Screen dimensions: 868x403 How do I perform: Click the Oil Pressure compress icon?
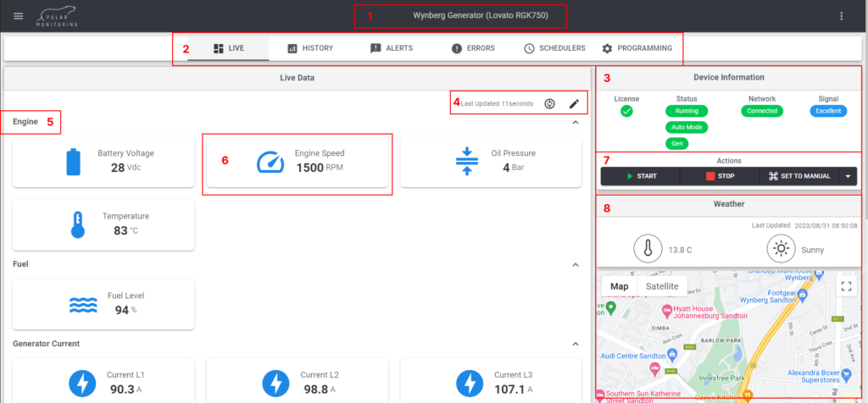(467, 162)
